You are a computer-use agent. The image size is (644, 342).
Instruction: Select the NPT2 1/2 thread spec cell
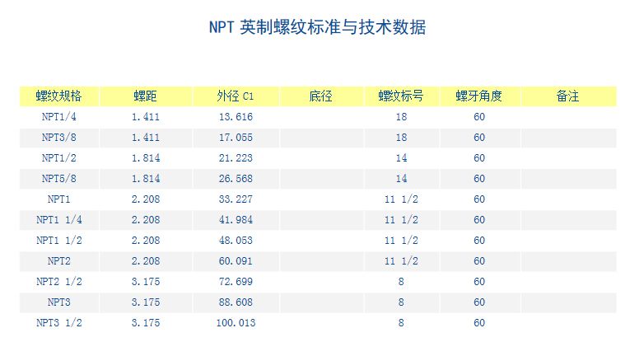[58, 282]
